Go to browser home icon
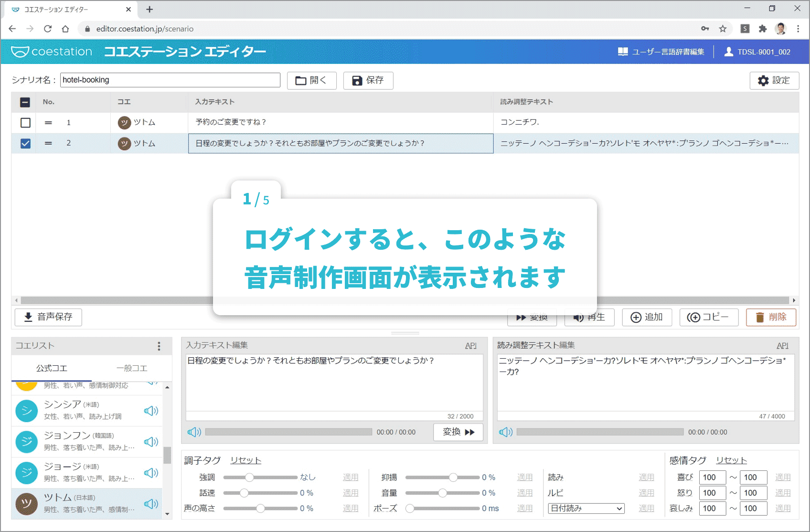This screenshot has width=810, height=532. click(65, 29)
